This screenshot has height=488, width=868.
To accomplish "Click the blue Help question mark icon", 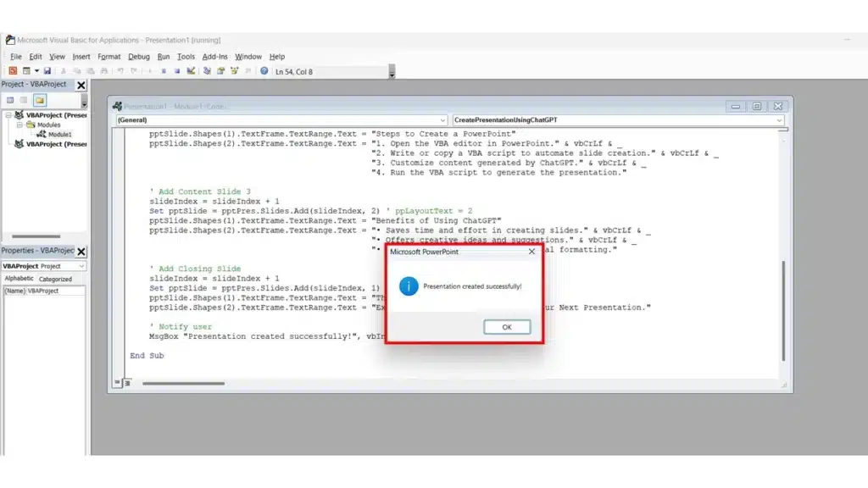I will pos(264,71).
